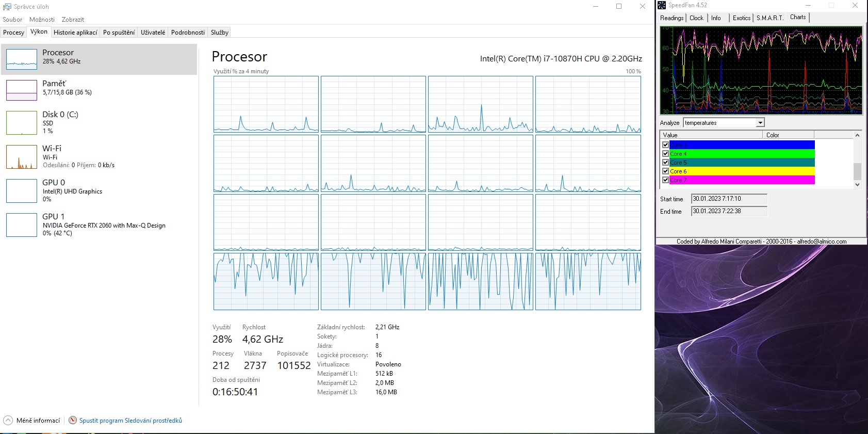
Task: Select the Paměť memory graph thumbnail
Action: click(x=22, y=90)
